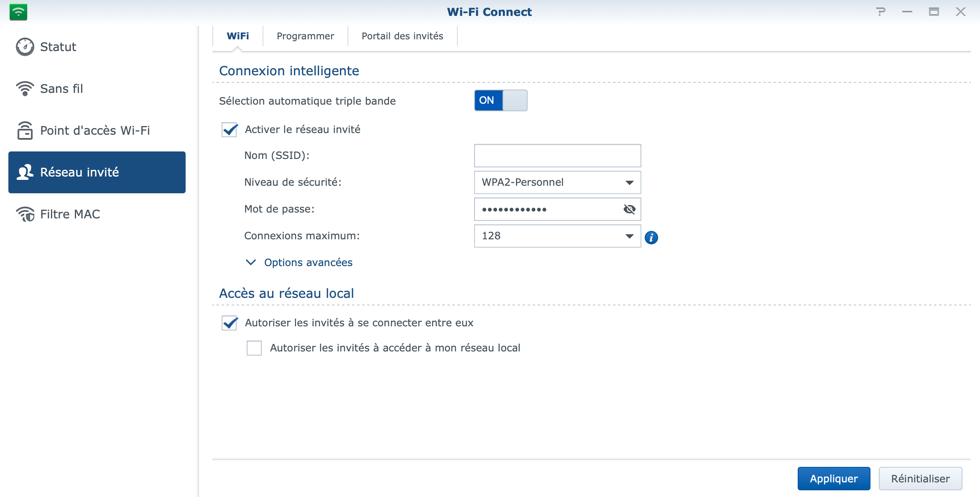Expand Options avancées
The width and height of the screenshot is (980, 497).
tap(299, 263)
